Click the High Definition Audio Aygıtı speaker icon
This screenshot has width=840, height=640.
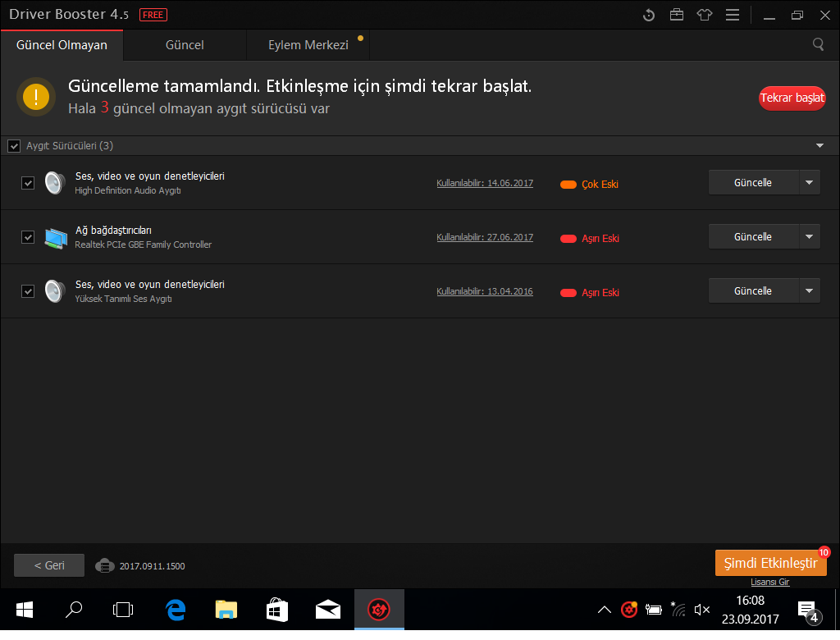coord(55,183)
